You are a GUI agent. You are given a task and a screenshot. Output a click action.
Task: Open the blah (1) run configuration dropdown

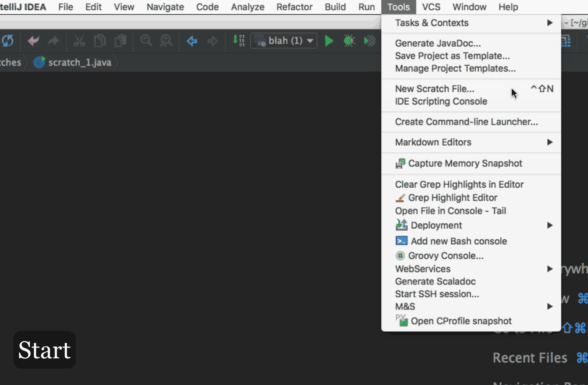283,41
